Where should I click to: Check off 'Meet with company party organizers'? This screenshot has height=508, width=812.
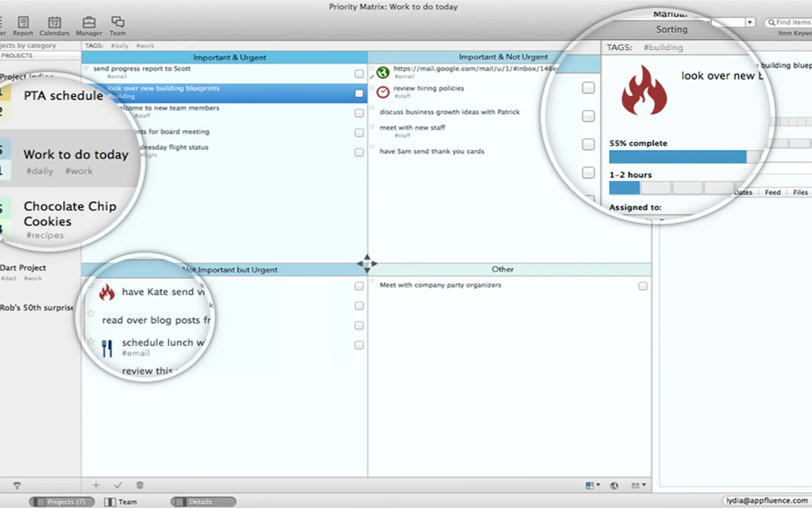[643, 286]
